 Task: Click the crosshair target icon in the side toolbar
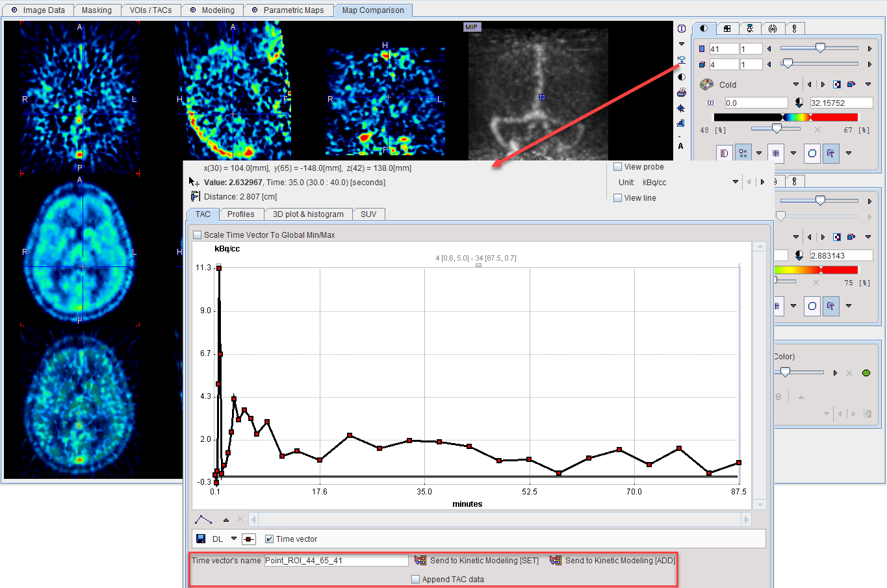(x=681, y=109)
